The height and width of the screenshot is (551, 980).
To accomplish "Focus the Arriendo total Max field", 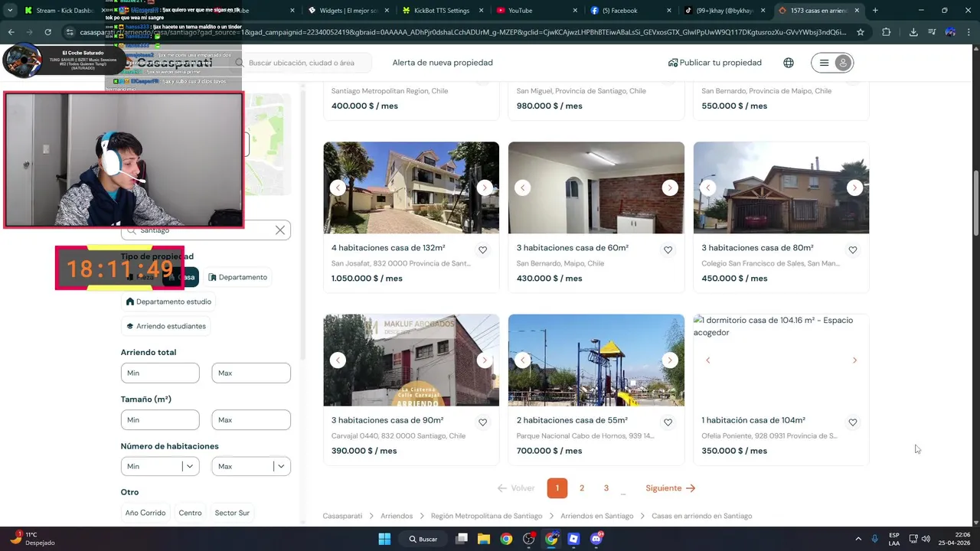I will 251,373.
